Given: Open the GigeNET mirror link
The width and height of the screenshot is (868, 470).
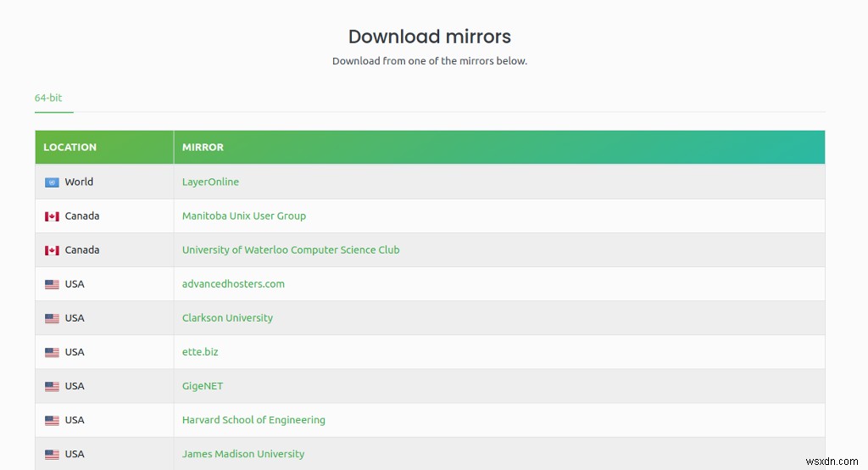Looking at the screenshot, I should pos(203,386).
